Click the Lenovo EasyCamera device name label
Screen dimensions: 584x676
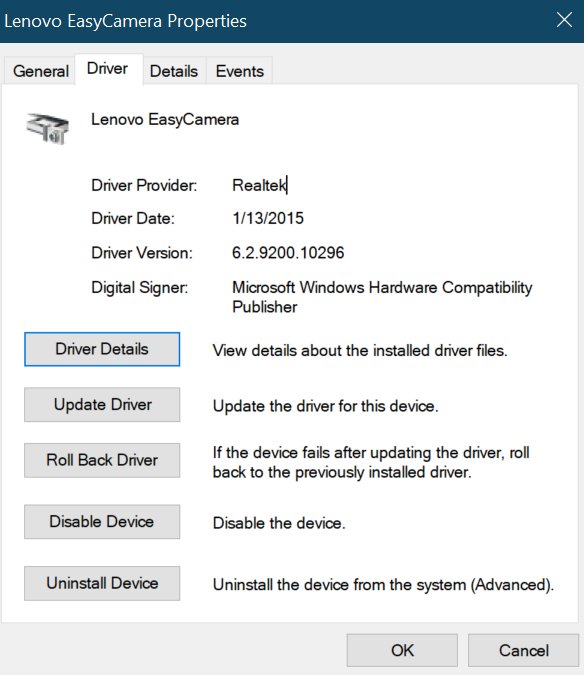tap(165, 119)
